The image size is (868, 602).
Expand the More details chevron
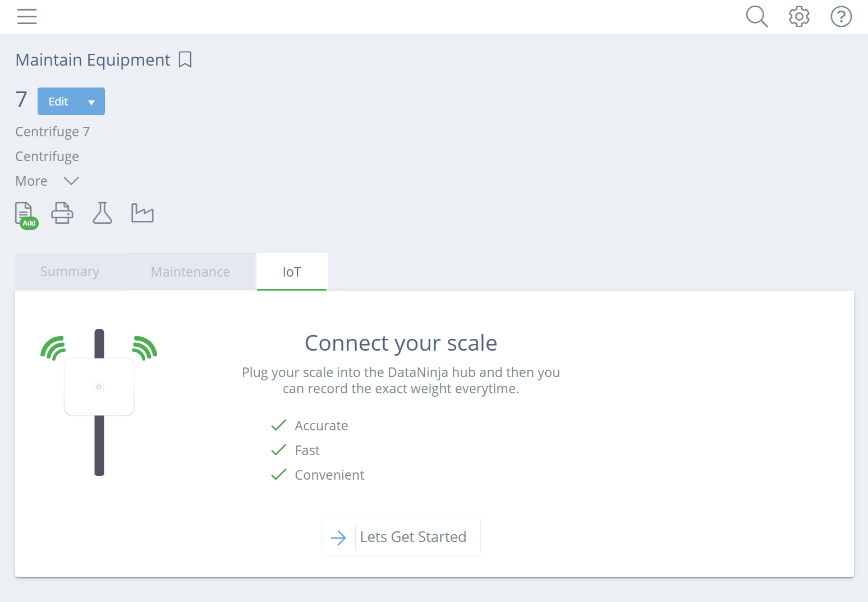click(x=71, y=181)
